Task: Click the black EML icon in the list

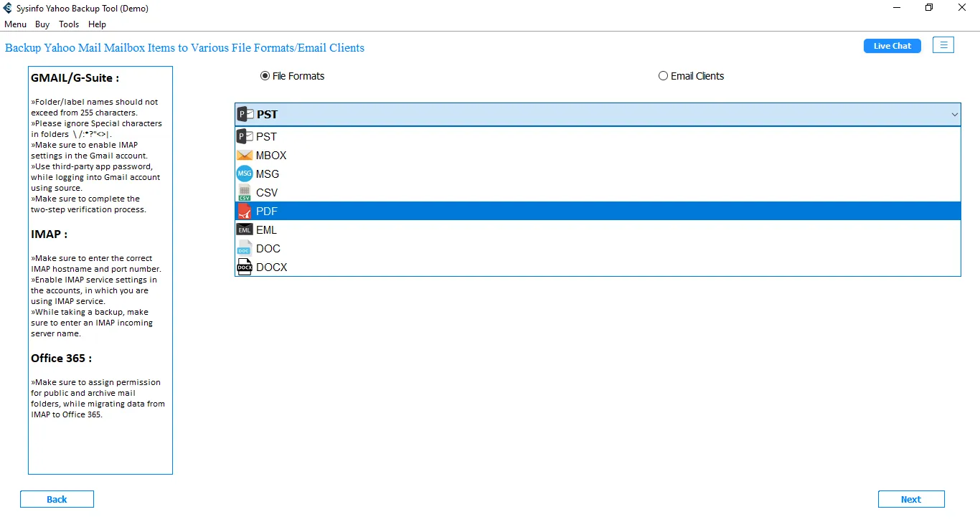Action: [x=245, y=230]
